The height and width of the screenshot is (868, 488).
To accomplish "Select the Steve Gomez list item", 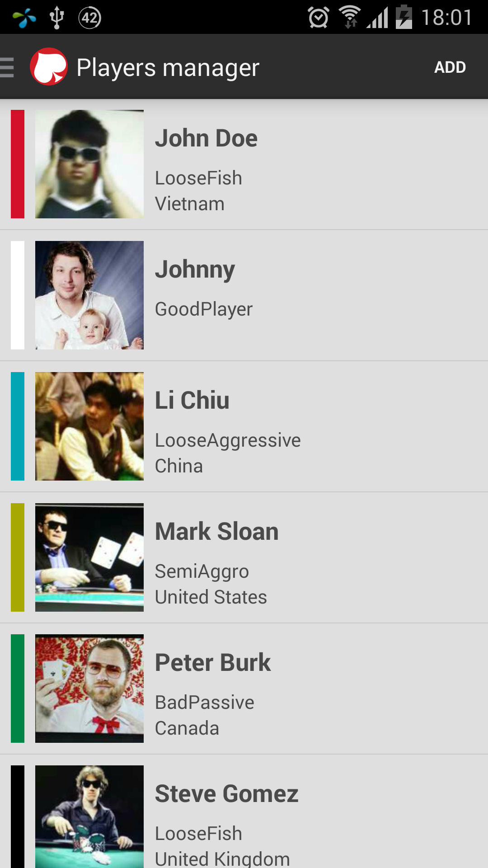I will pyautogui.click(x=244, y=811).
